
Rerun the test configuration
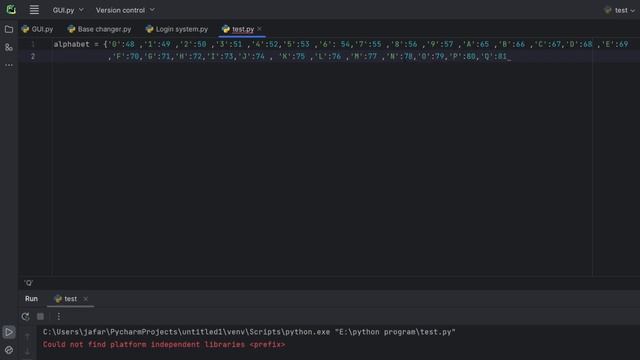(25, 316)
